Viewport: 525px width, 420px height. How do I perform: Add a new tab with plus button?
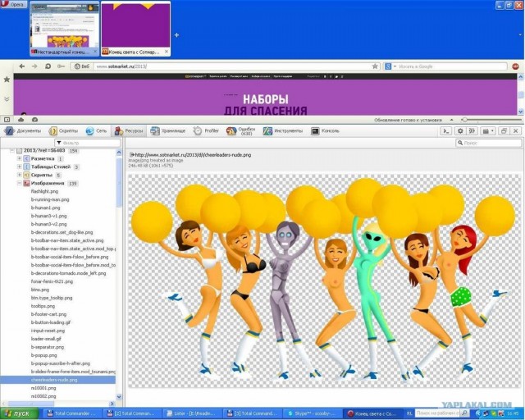176,35
